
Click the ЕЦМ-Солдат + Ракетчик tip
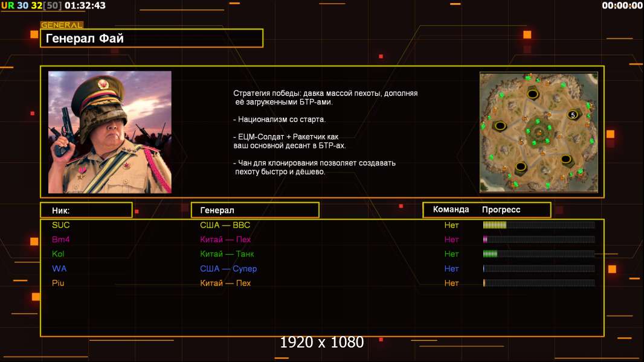coord(289,141)
